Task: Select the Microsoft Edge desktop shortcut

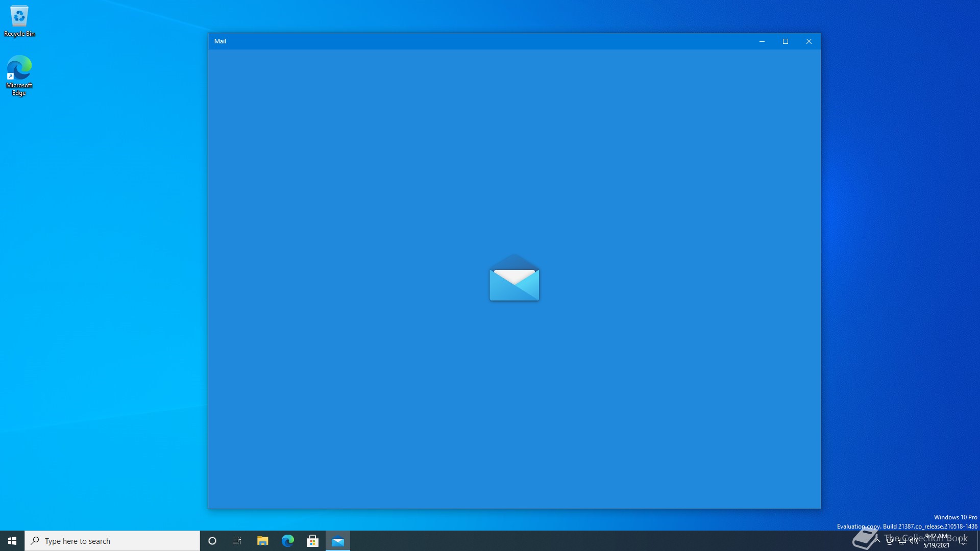Action: pos(19,75)
